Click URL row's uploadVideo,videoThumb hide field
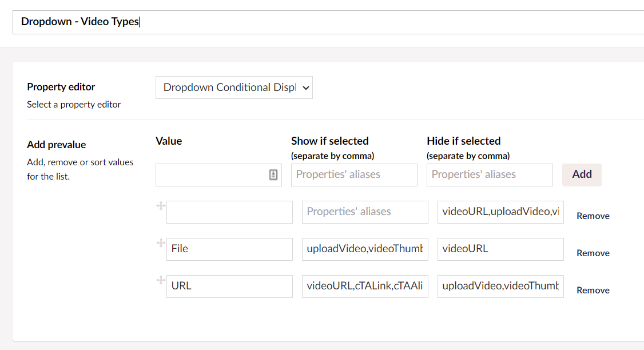The height and width of the screenshot is (350, 644). coord(500,287)
